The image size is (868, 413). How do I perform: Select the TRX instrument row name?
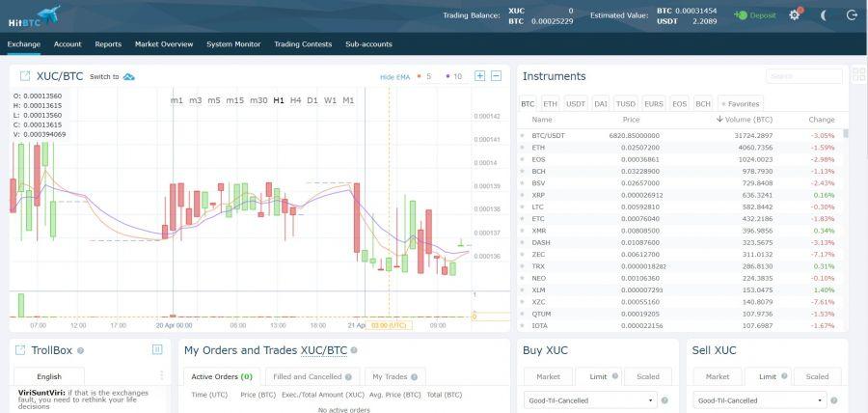pos(538,266)
